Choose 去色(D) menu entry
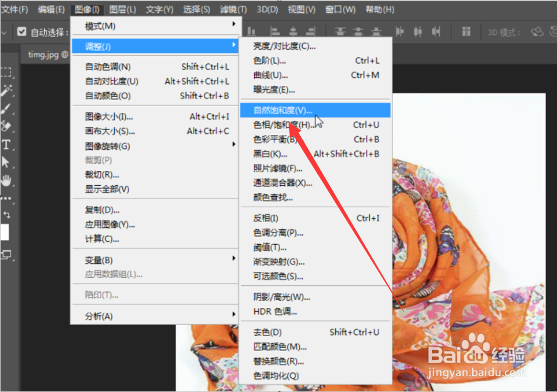The height and width of the screenshot is (392, 557). pos(315,332)
